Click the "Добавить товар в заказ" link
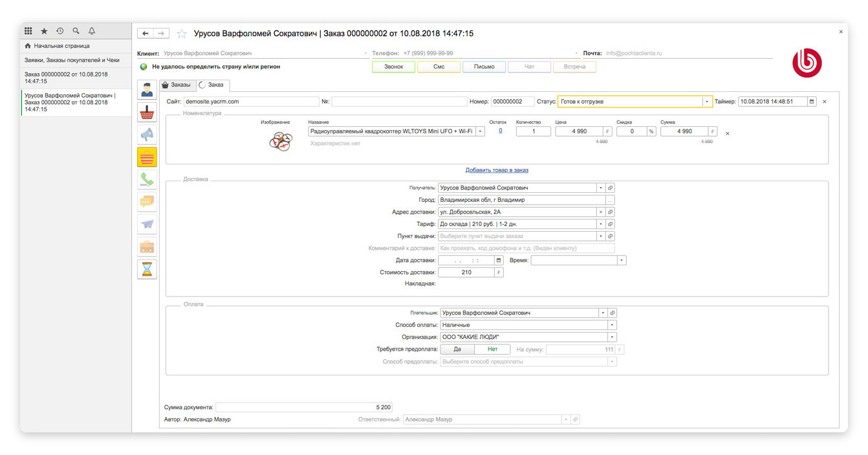The image size is (868, 455). 497,170
